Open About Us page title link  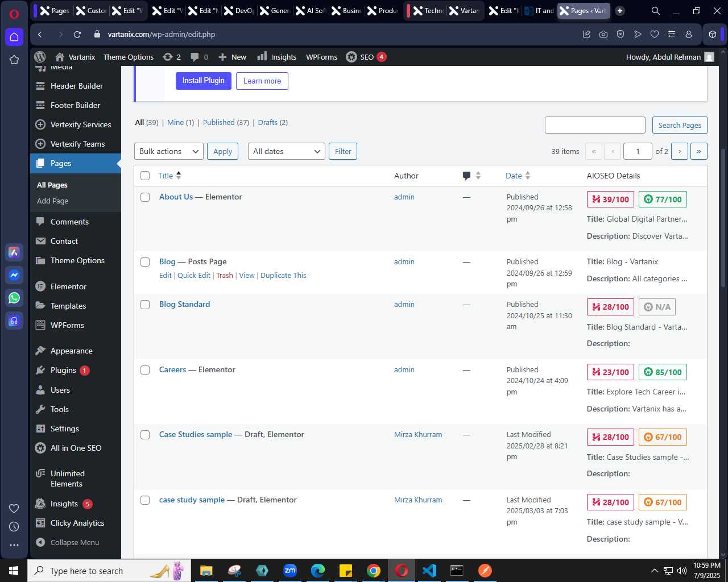coord(176,197)
